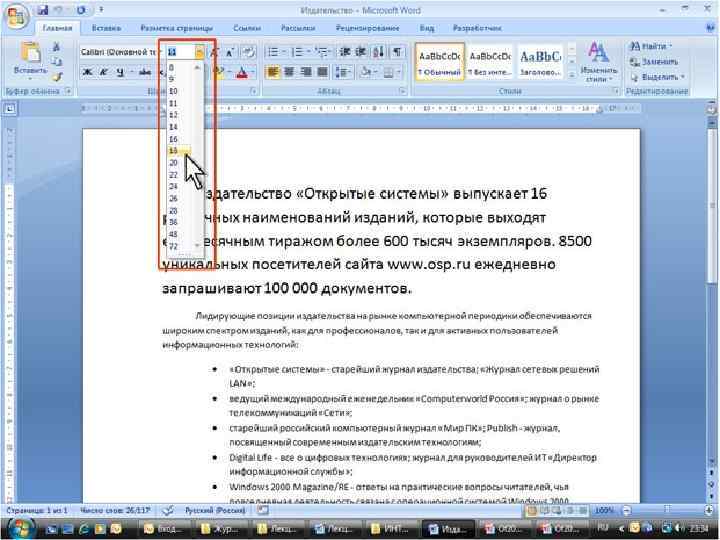Open Word help question icon

coord(710,28)
